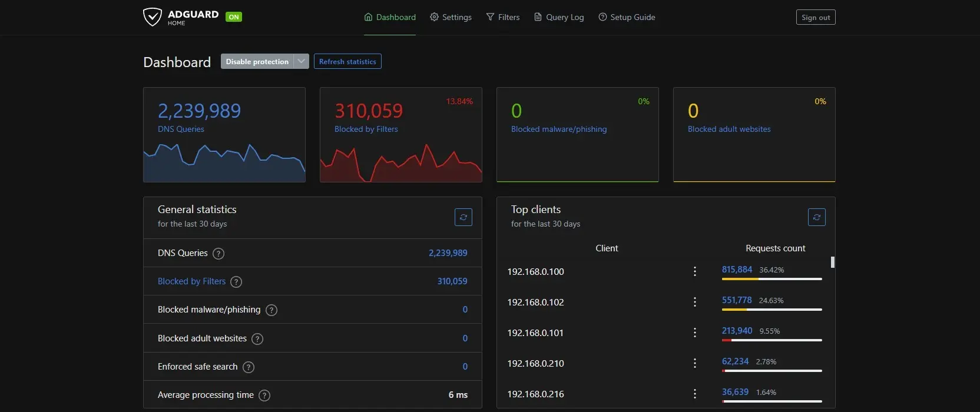This screenshot has width=980, height=412.
Task: Open the options menu for client 192.168.0.101
Action: (695, 333)
